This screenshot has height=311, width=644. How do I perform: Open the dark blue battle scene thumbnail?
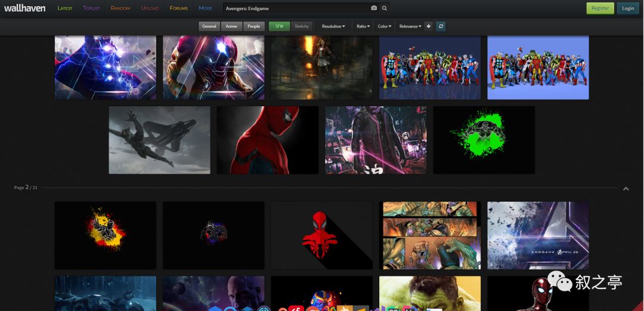pos(106,293)
